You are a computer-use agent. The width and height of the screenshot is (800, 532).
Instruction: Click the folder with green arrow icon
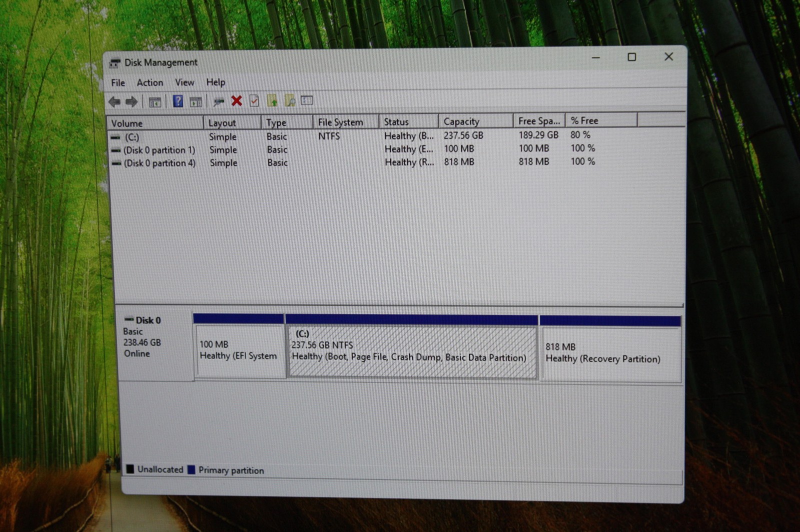pyautogui.click(x=272, y=101)
